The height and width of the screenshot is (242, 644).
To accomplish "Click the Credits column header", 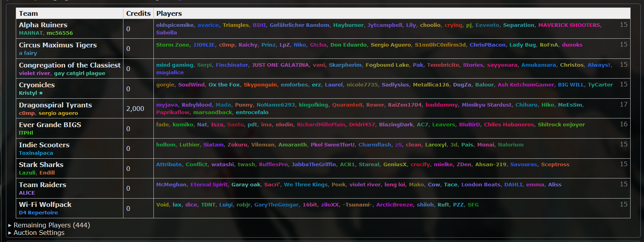I will tap(138, 13).
